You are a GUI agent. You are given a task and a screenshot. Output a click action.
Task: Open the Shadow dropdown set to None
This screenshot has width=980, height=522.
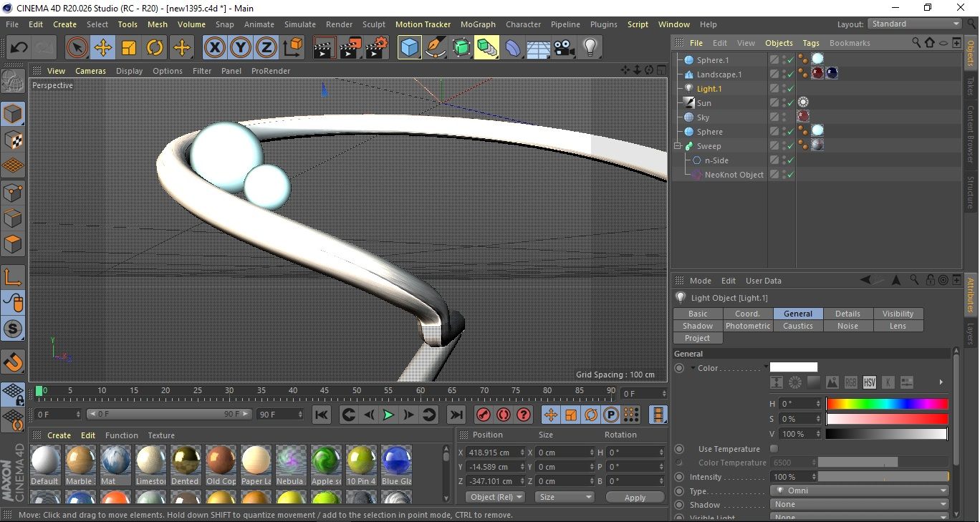[x=860, y=505]
